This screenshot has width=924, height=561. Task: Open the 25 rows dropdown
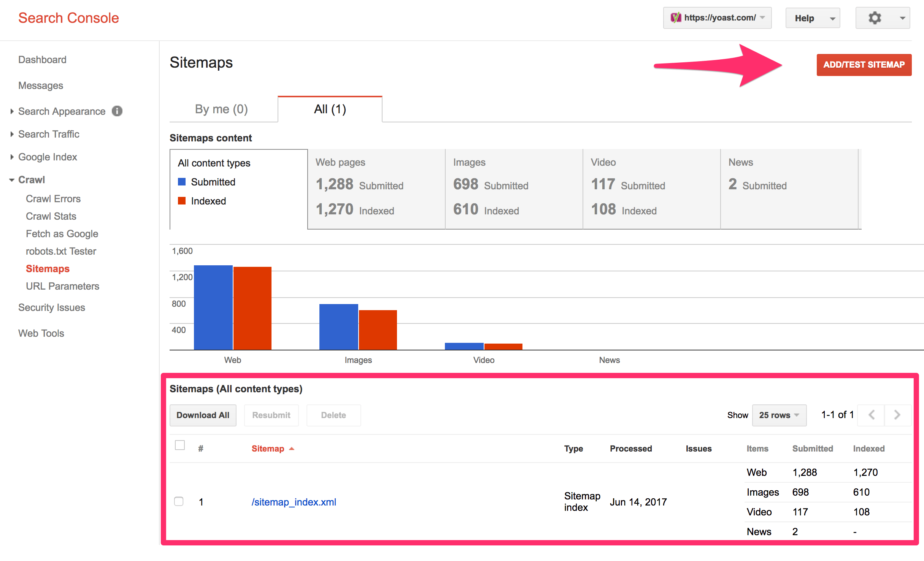(779, 415)
